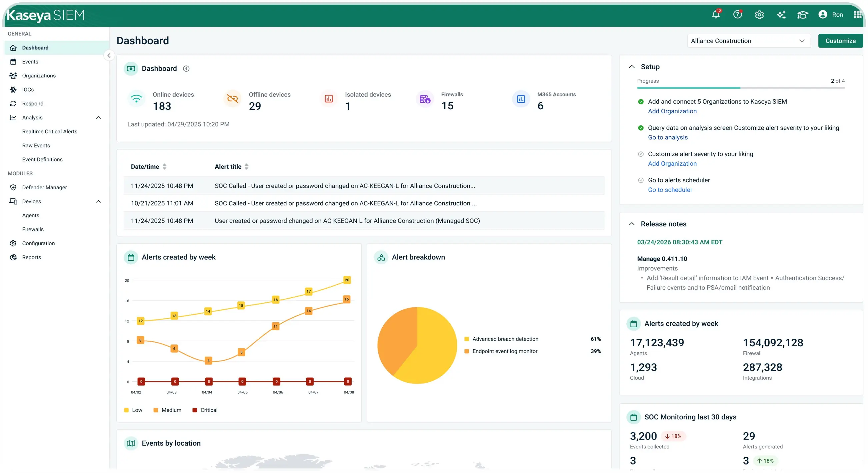Click Add Organization under first setup step
Image resolution: width=868 pixels, height=473 pixels.
(672, 111)
